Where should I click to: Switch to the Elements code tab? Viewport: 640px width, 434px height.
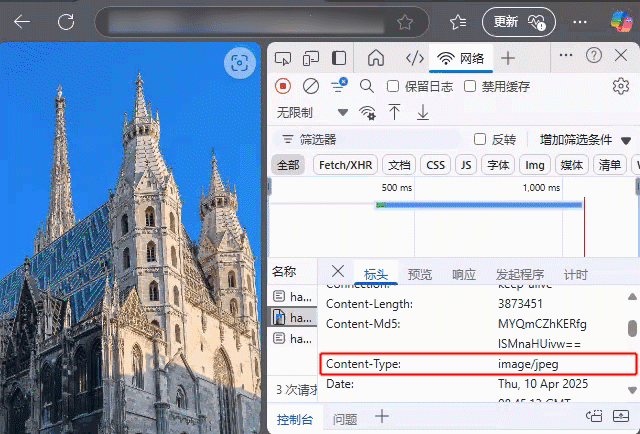415,58
